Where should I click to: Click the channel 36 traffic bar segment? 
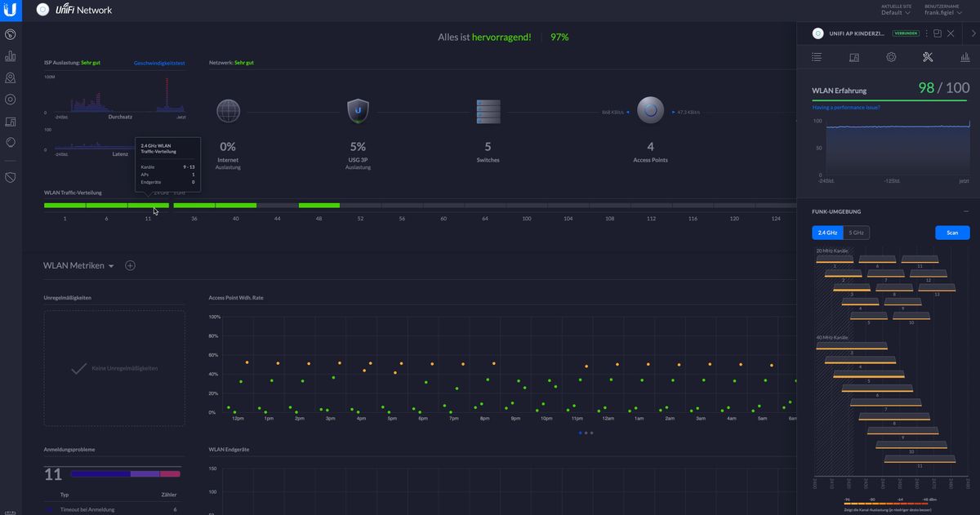[x=194, y=206]
